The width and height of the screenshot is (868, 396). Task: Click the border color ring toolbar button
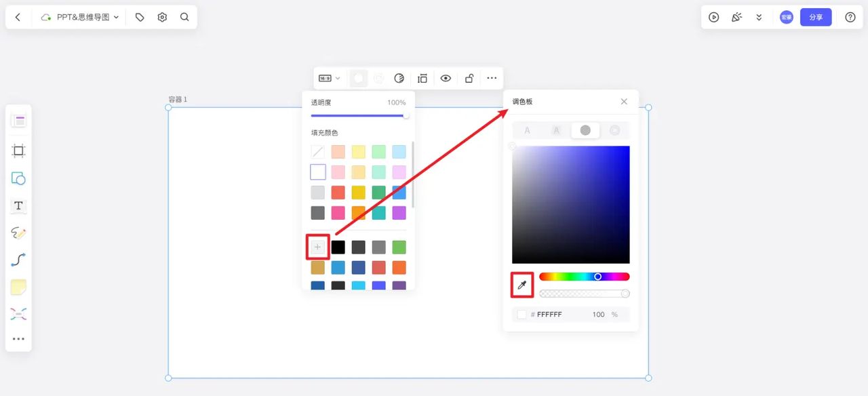click(x=379, y=78)
